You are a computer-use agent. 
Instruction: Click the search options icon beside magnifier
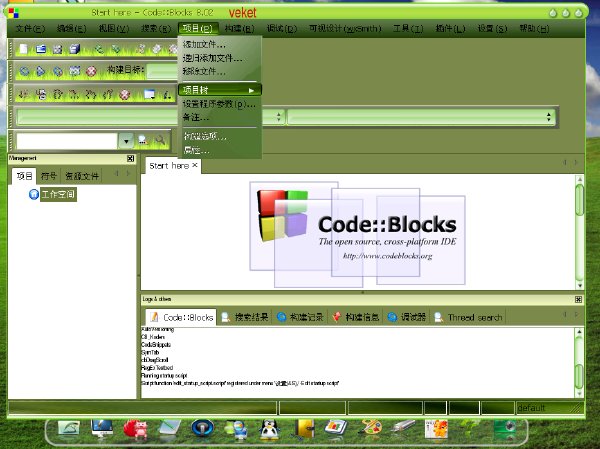pyautogui.click(x=143, y=140)
